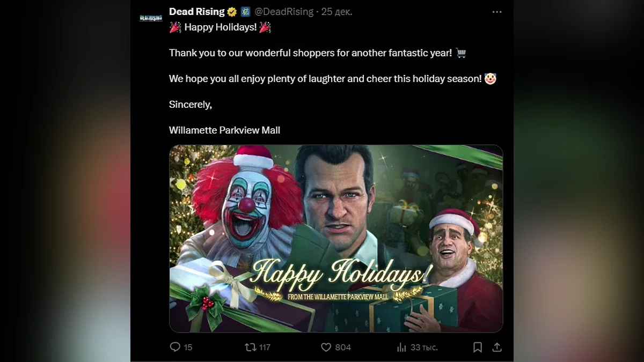This screenshot has height=362, width=644.
Task: Click the square affiliate badge beside the verified badge
Action: pos(245,12)
